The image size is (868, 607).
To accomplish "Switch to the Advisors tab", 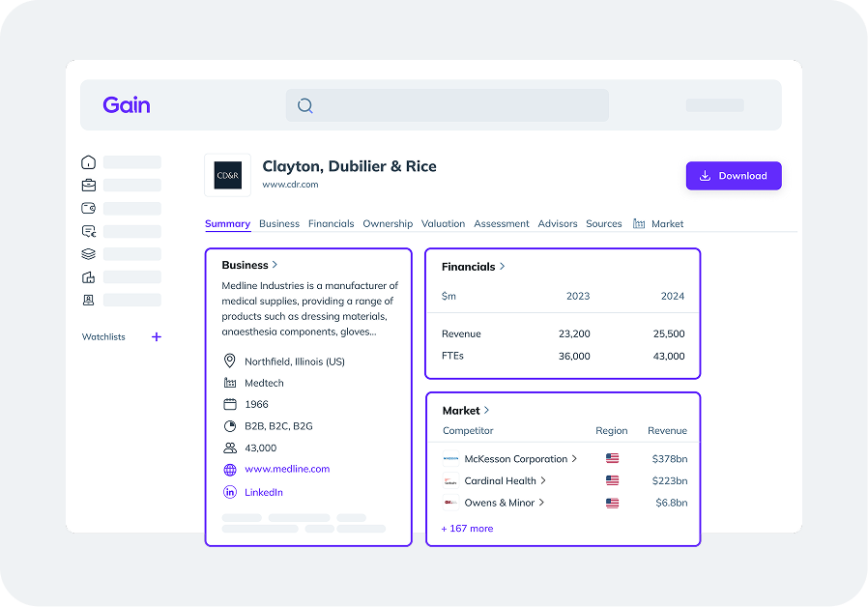I will (558, 223).
